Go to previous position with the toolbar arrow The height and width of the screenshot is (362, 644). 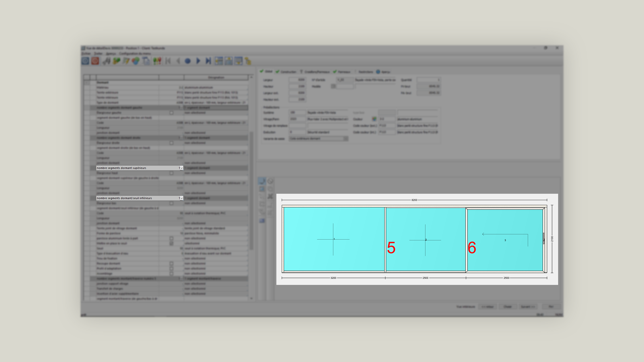point(178,61)
